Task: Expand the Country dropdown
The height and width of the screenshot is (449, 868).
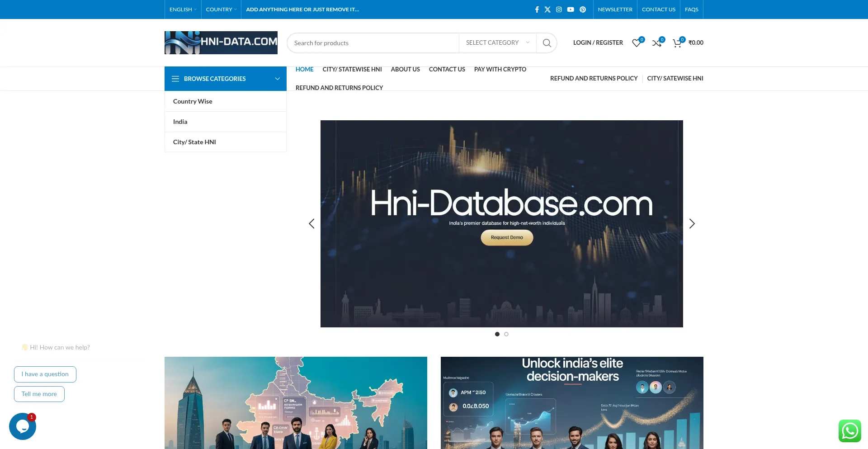Action: tap(221, 9)
